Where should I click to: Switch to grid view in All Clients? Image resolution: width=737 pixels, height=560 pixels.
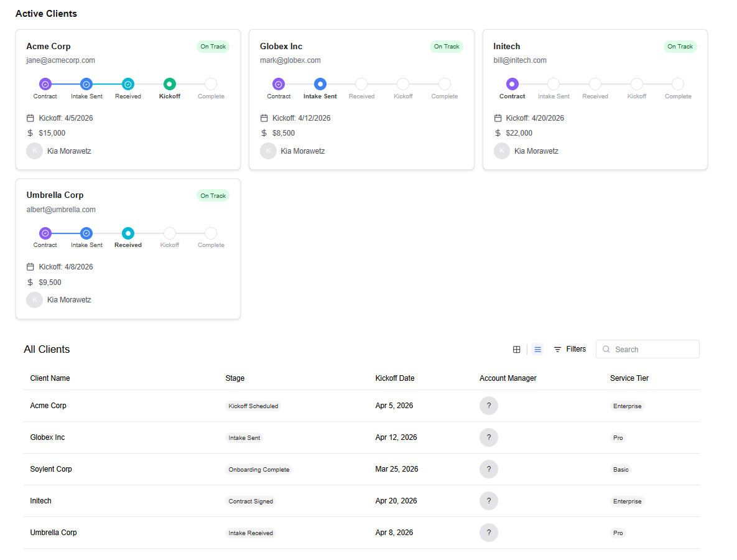point(517,349)
